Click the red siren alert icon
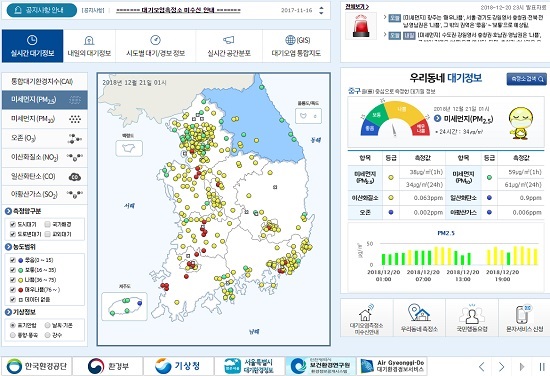This screenshot has height=376, width=550. point(361,26)
